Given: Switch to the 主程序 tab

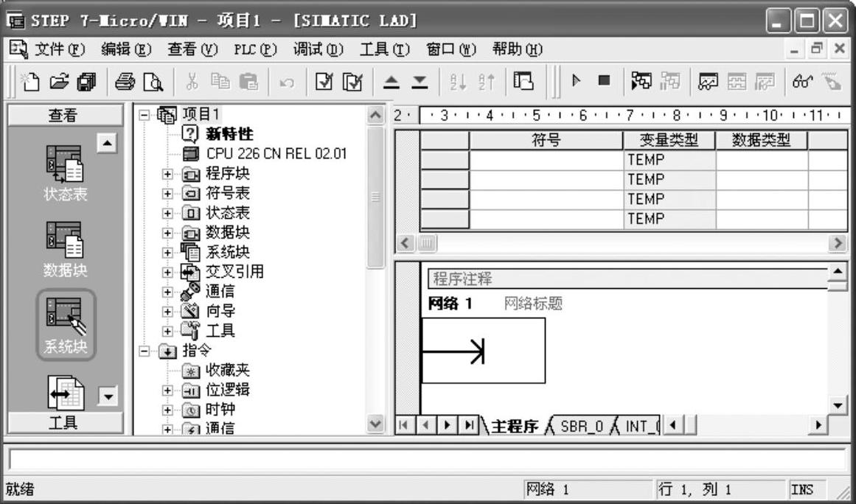Looking at the screenshot, I should pyautogui.click(x=515, y=426).
